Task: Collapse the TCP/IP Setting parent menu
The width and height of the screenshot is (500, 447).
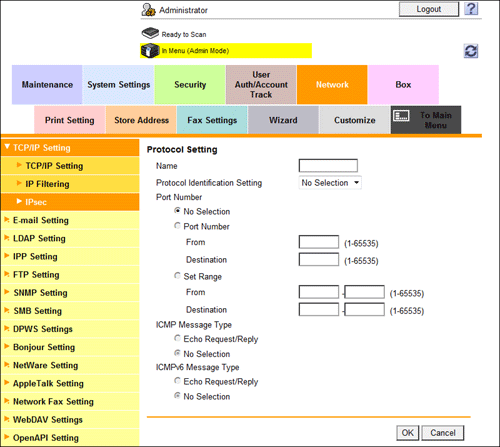Action: [70, 148]
